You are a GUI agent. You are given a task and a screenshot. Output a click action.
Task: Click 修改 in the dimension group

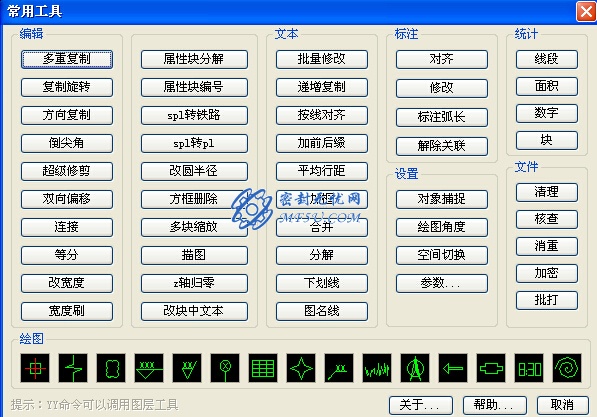(442, 88)
